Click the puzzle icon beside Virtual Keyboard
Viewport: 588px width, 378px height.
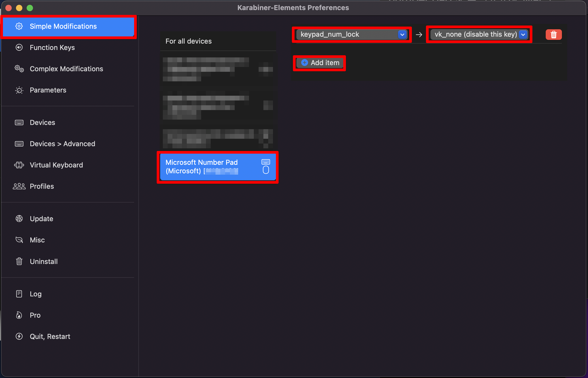pos(19,165)
